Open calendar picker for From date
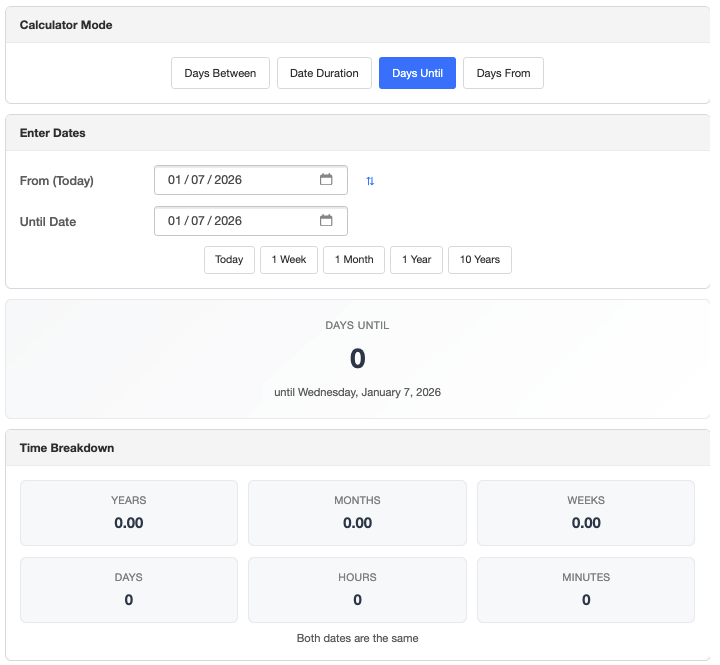Image resolution: width=720 pixels, height=665 pixels. [326, 180]
